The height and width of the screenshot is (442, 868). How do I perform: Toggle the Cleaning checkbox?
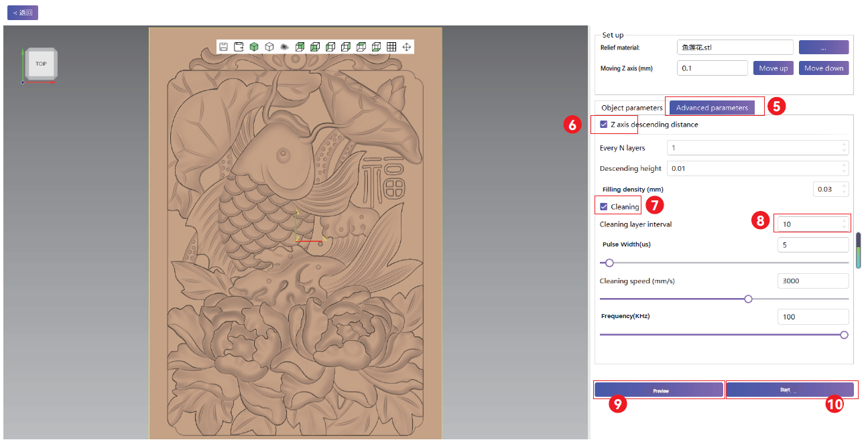604,207
